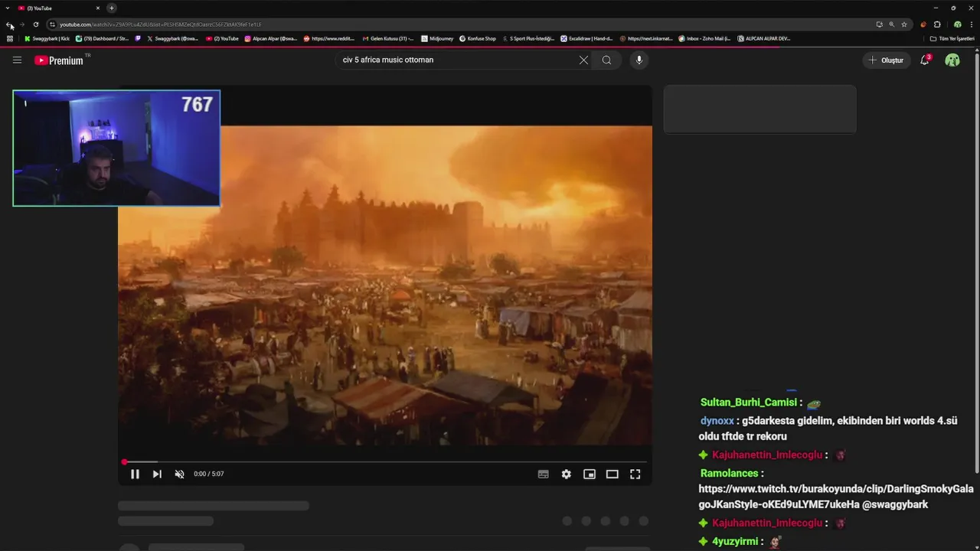View site information icon in address bar

tap(52, 24)
